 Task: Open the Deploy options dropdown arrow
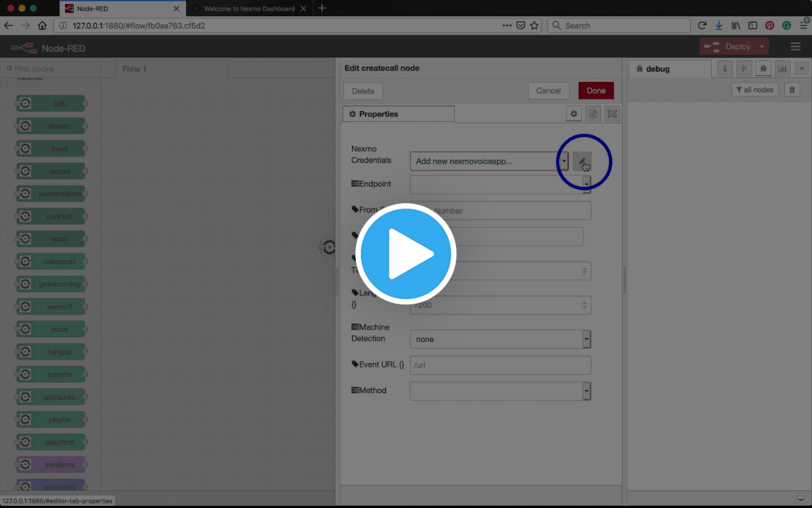tap(762, 47)
